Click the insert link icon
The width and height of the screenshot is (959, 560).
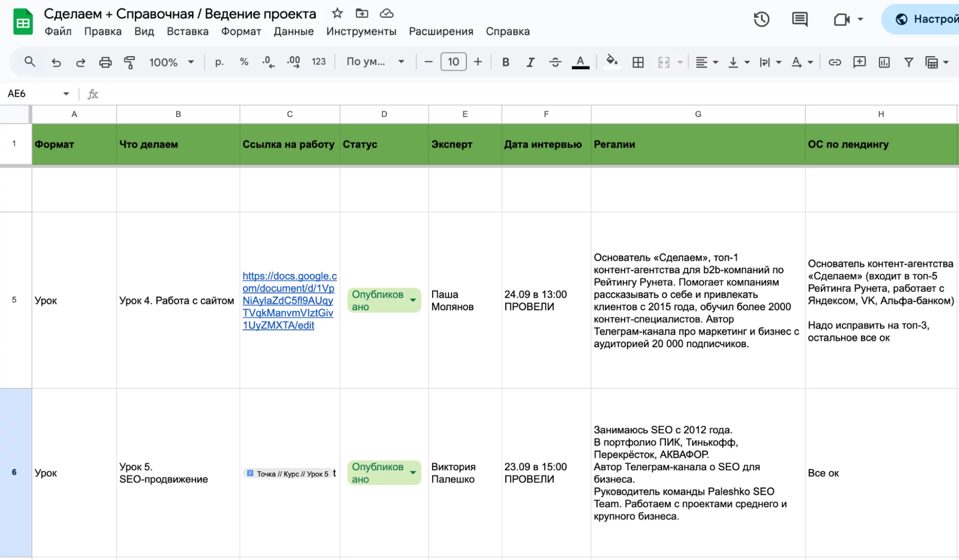point(834,62)
